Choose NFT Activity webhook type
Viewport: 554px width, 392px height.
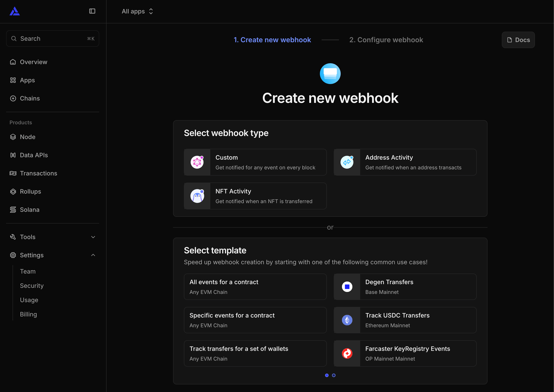[255, 196]
